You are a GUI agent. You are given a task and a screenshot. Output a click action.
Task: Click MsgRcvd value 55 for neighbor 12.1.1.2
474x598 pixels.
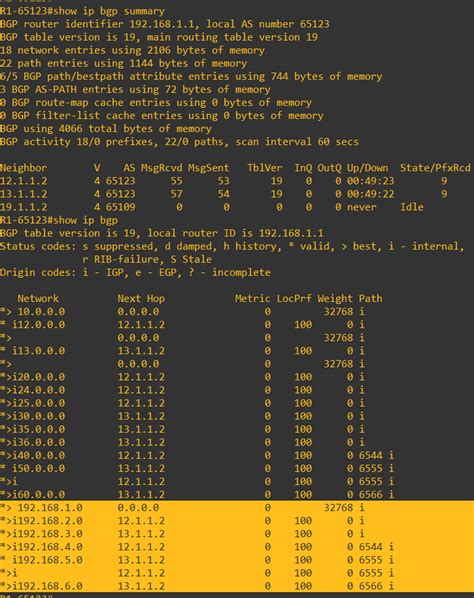[177, 181]
